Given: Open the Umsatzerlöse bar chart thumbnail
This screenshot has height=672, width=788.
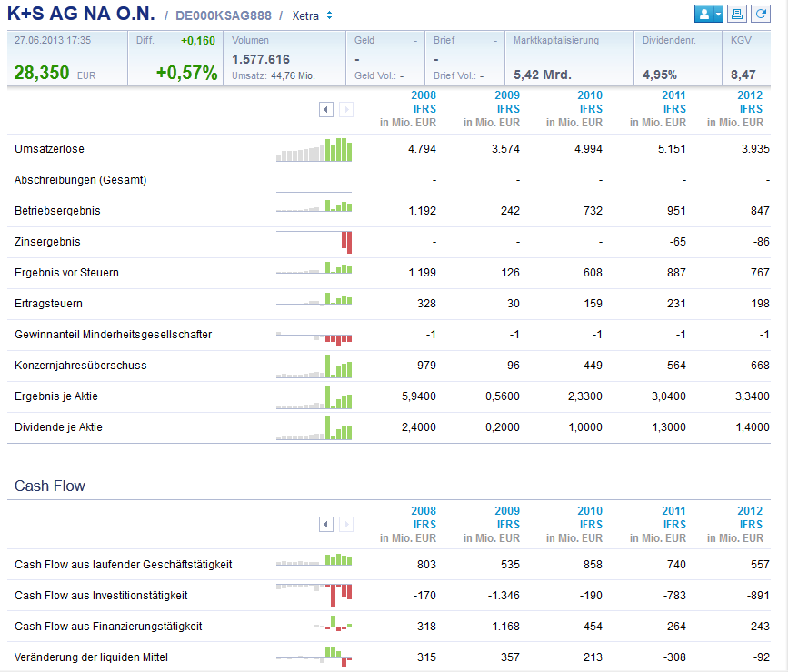Looking at the screenshot, I should [314, 150].
